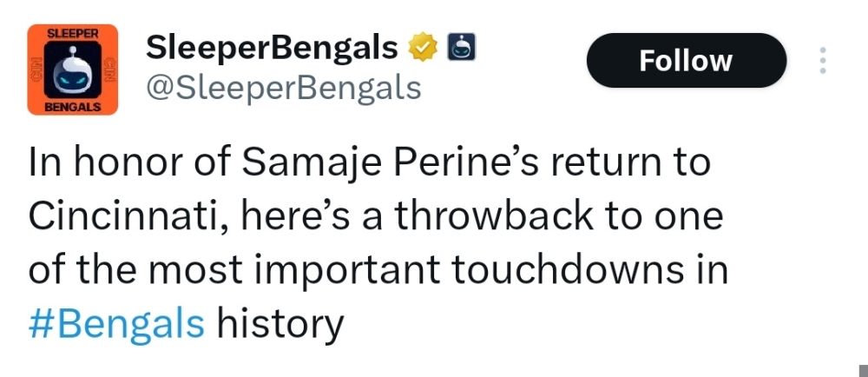Click the BENGALS label below the avatar logo
868x377 pixels.
[73, 107]
